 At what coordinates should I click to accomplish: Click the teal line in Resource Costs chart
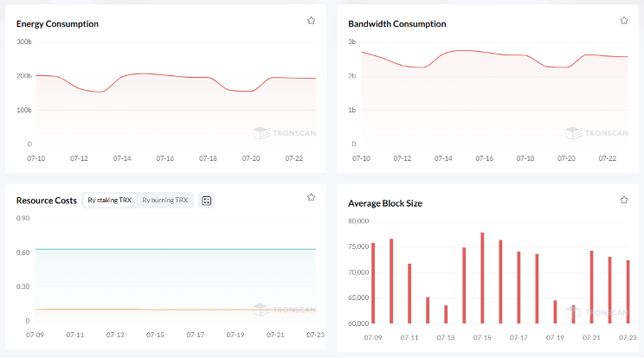click(x=173, y=249)
